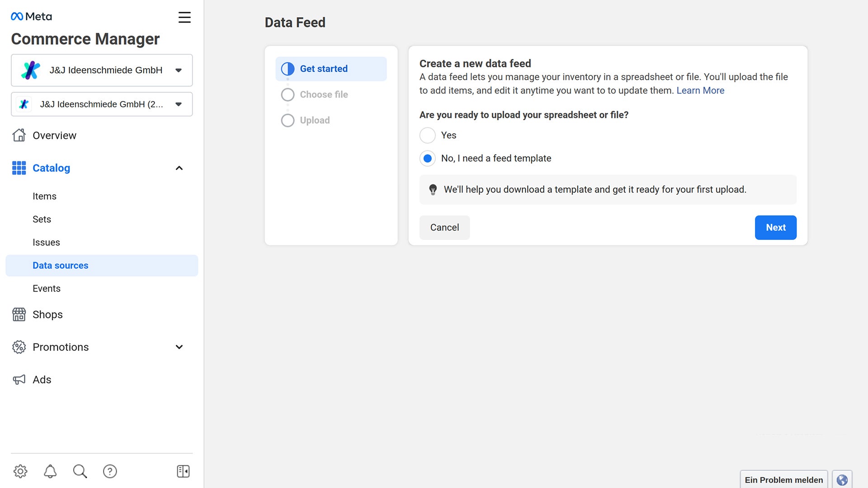The height and width of the screenshot is (488, 868).
Task: Click the notification bell icon
Action: [49, 471]
